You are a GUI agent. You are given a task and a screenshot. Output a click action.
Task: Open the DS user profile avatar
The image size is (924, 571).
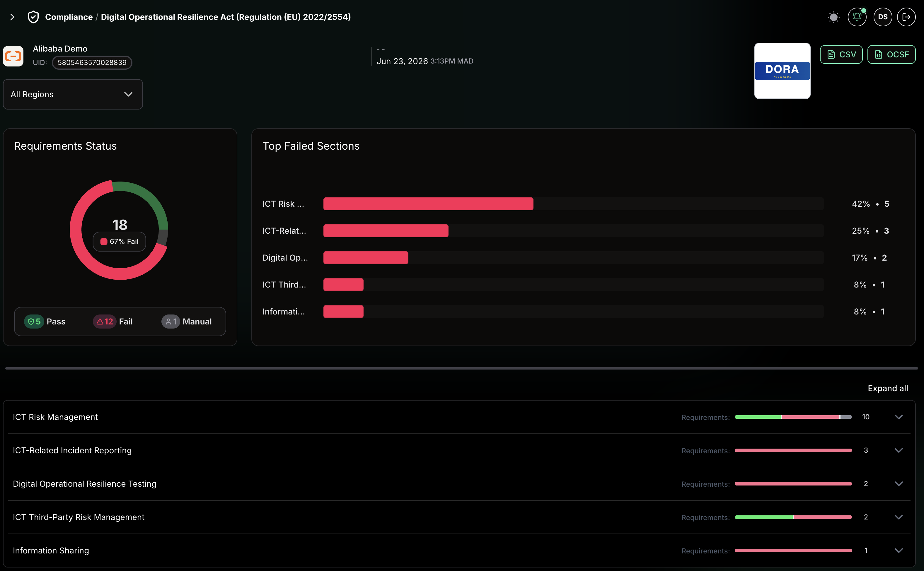[x=883, y=17]
